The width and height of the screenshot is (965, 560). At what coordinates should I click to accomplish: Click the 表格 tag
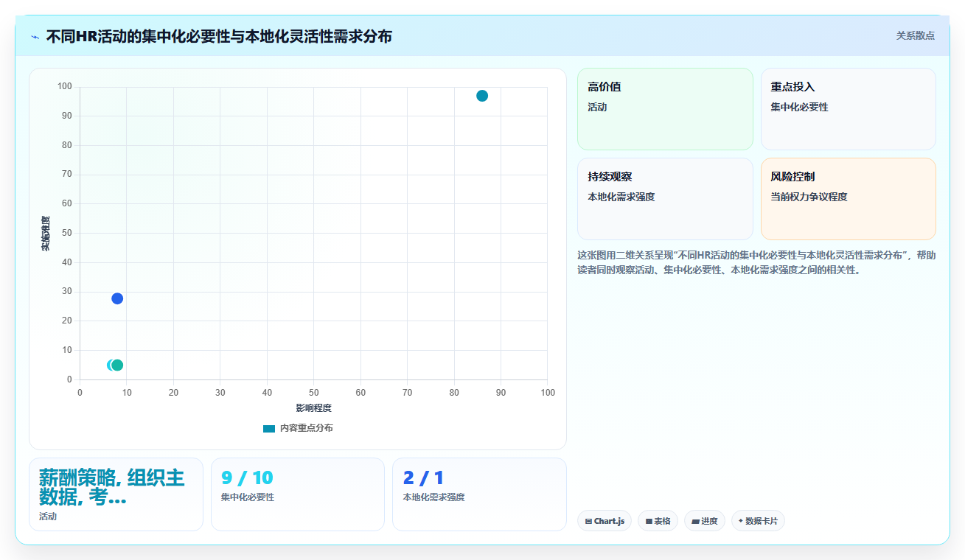(x=658, y=521)
